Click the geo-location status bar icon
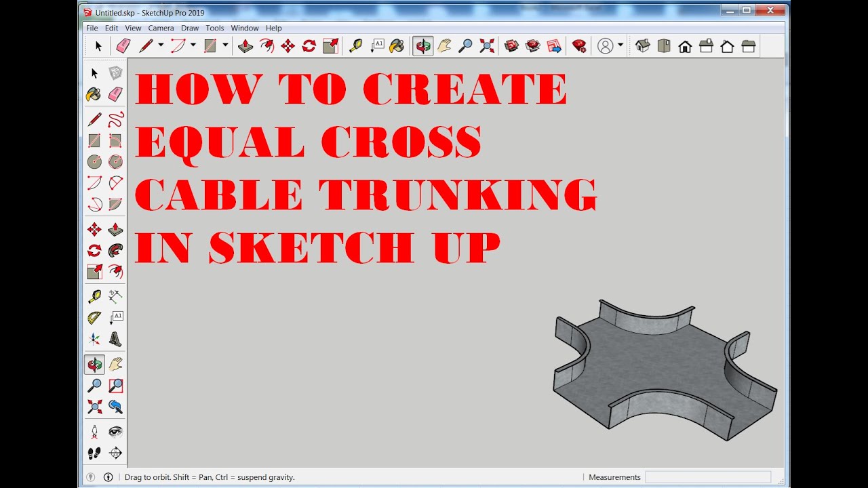868x488 pixels. [x=91, y=477]
